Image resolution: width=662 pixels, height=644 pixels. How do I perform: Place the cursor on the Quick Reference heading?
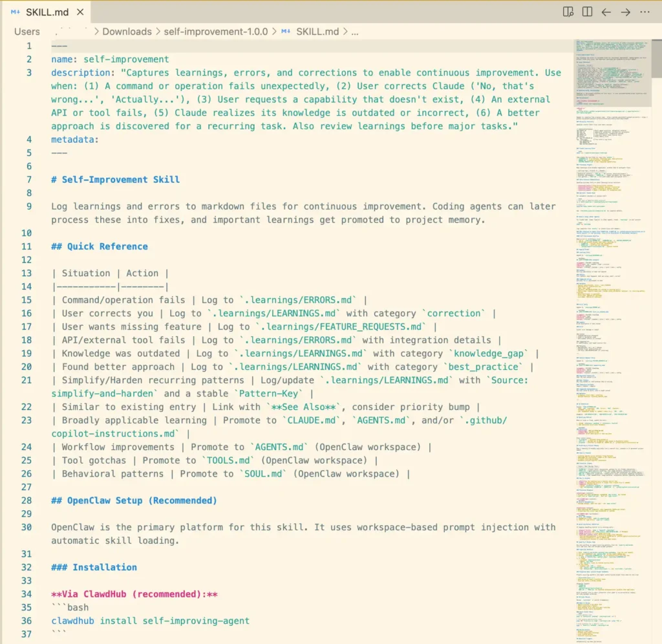[100, 246]
